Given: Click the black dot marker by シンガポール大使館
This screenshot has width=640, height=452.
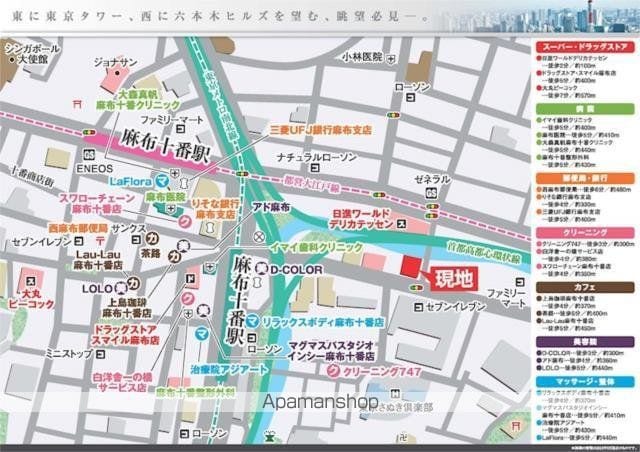Looking at the screenshot, I should point(12,60).
